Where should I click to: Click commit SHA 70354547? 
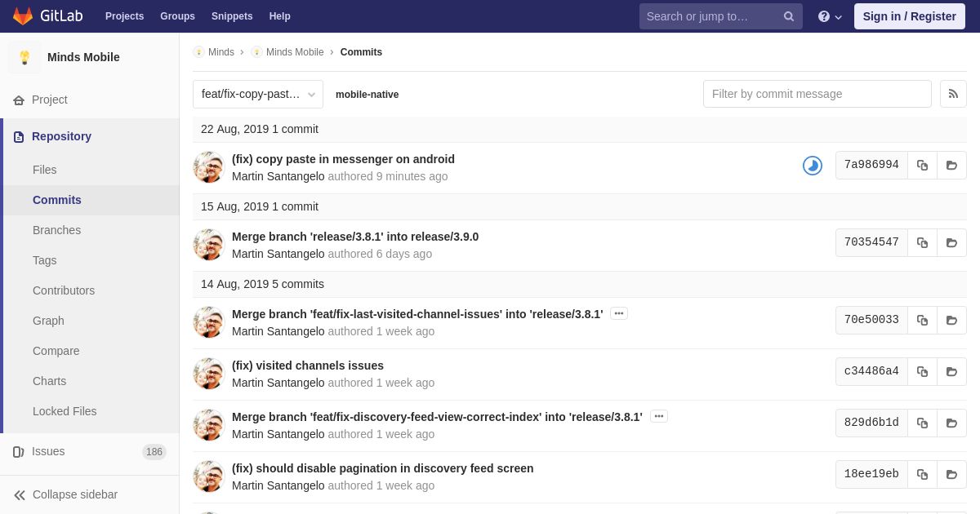(x=871, y=242)
